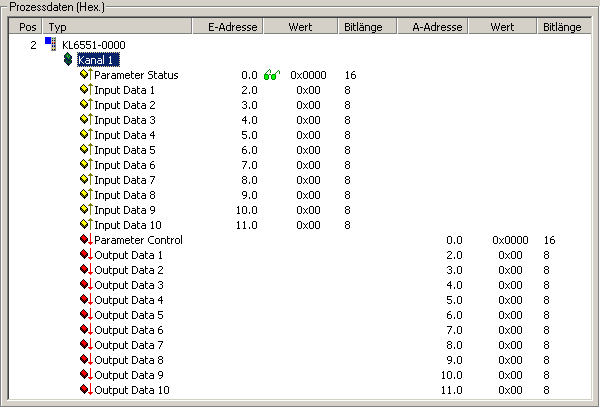Click the Output Data 7 variable icon
Image resolution: width=600 pixels, height=408 pixels.
[86, 344]
